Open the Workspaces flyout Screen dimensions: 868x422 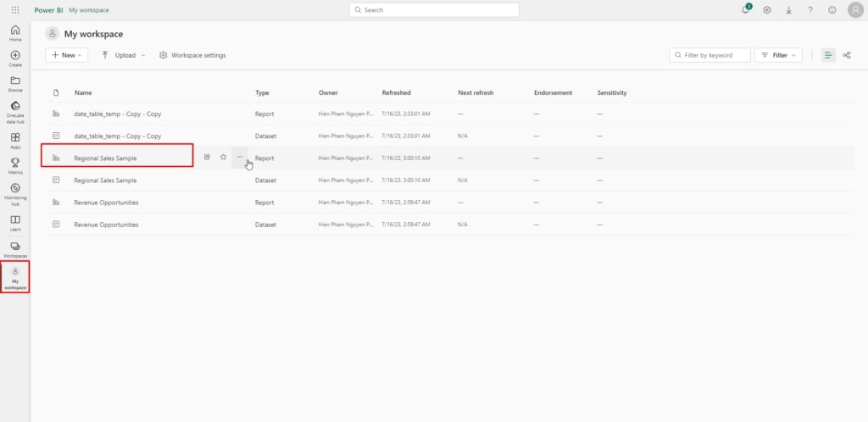15,249
